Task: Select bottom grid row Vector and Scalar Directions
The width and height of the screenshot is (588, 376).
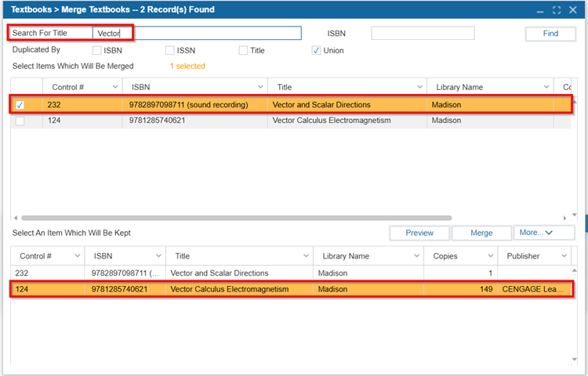Action: [x=291, y=273]
